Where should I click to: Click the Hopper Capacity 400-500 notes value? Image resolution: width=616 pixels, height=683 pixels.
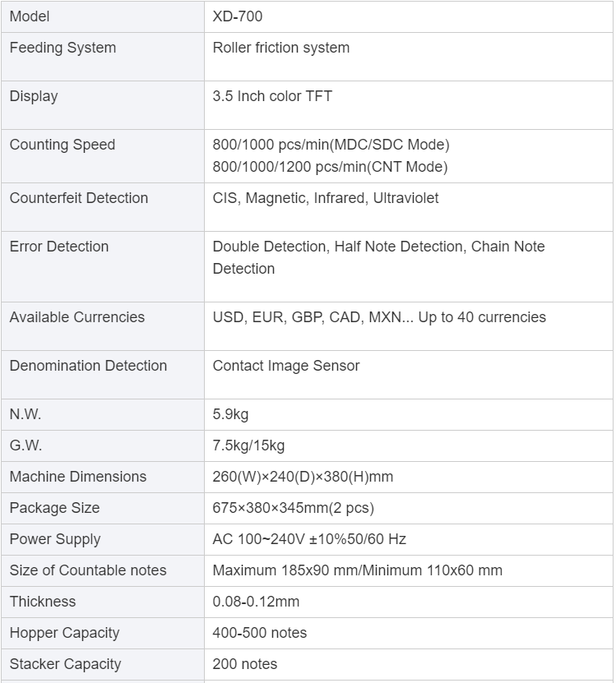click(x=260, y=633)
